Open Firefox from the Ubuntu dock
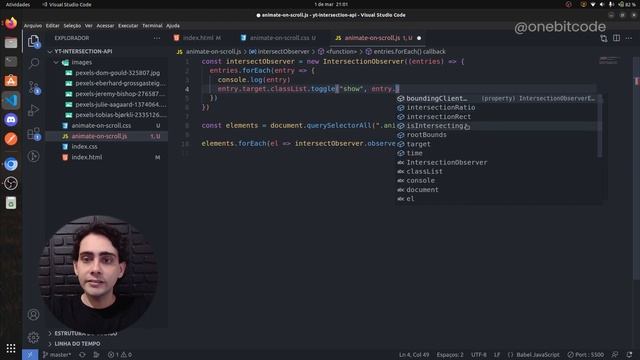 (11, 23)
